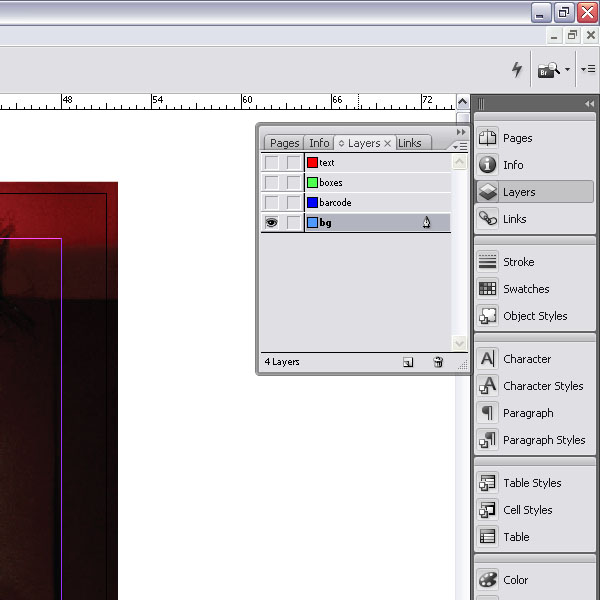Close the Layers tab
The image size is (600, 600).
pos(388,143)
